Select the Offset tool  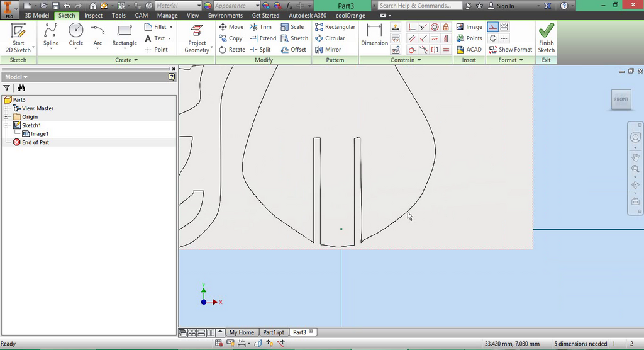294,49
